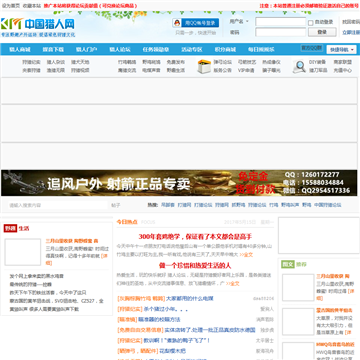360x360 pixels.
Task: Open the 弹弓论坛 link
Action: point(223,62)
